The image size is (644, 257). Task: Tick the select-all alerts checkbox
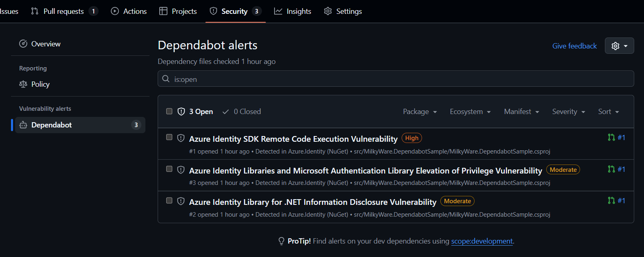tap(169, 111)
